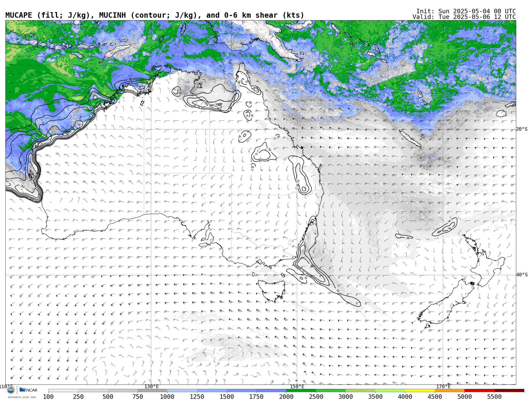532x400 pixels.
Task: Click the colorbar value label 500
Action: click(108, 397)
